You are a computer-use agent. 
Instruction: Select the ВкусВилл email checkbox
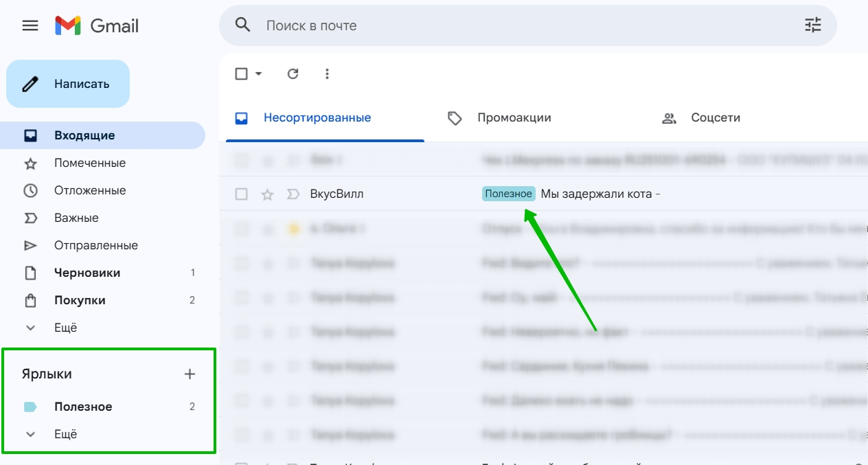(x=241, y=194)
